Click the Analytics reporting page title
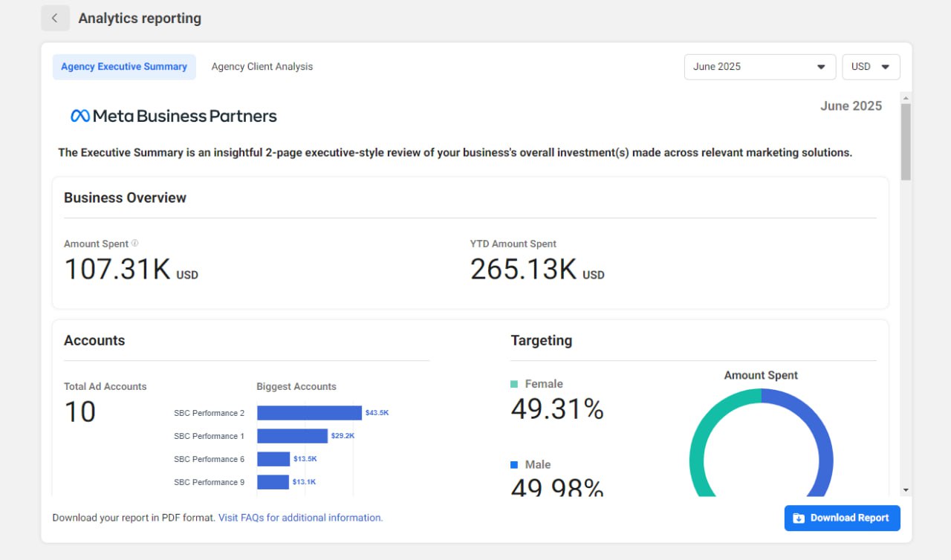Screen dimensions: 951x560 [140, 19]
